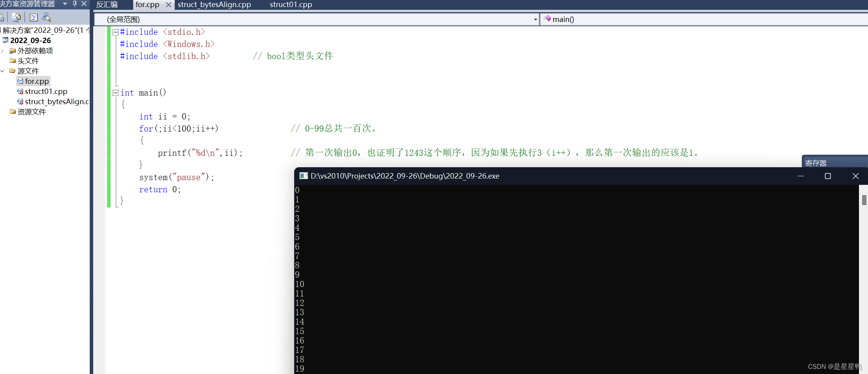Click the View Class Diagram icon
Image resolution: width=868 pixels, height=374 pixels.
click(47, 17)
